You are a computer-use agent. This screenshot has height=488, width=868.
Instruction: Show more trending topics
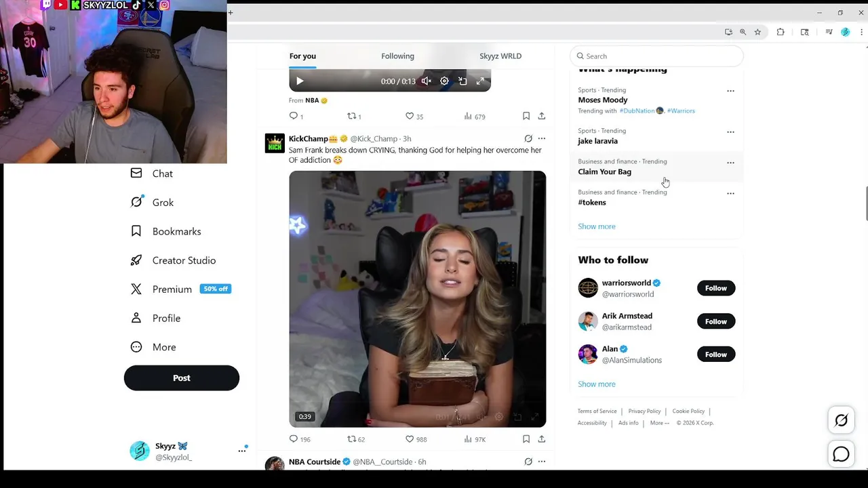[x=597, y=226]
